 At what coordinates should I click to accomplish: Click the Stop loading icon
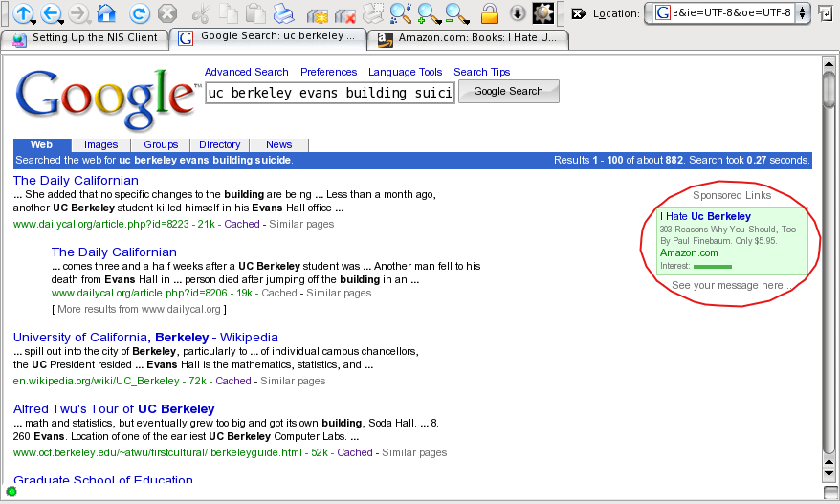click(x=167, y=12)
